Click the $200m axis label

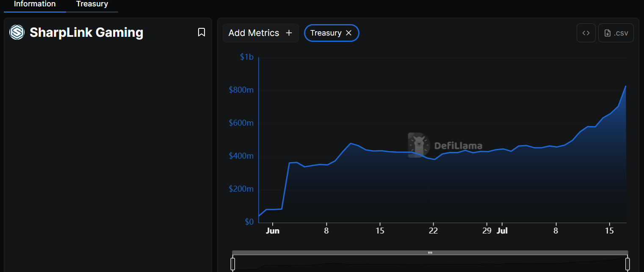[x=241, y=189]
